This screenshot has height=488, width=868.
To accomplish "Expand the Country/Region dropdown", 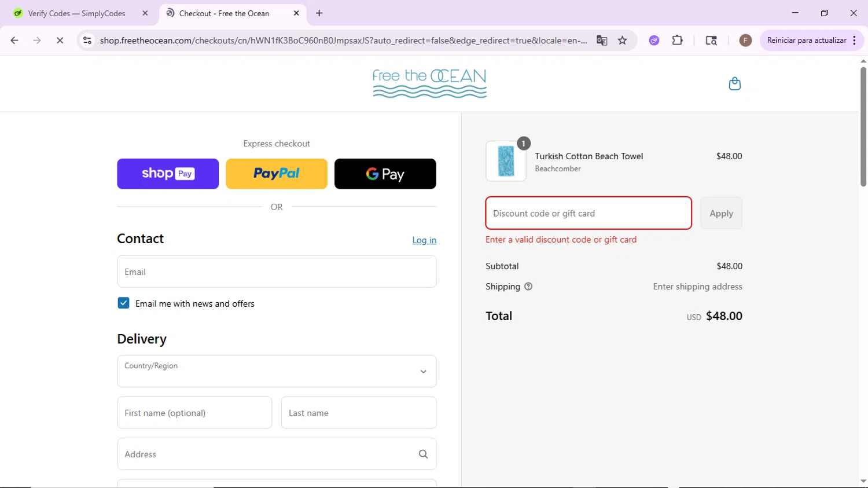I will click(x=277, y=371).
